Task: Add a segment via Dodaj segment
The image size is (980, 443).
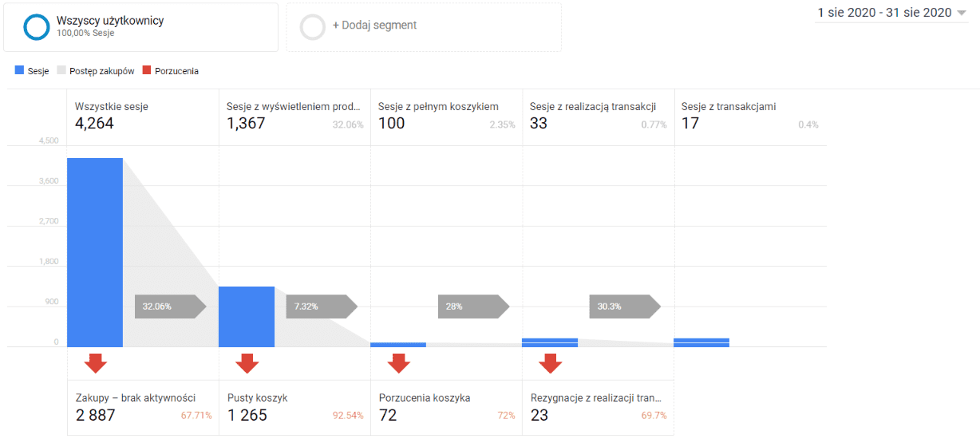Action: pyautogui.click(x=375, y=26)
